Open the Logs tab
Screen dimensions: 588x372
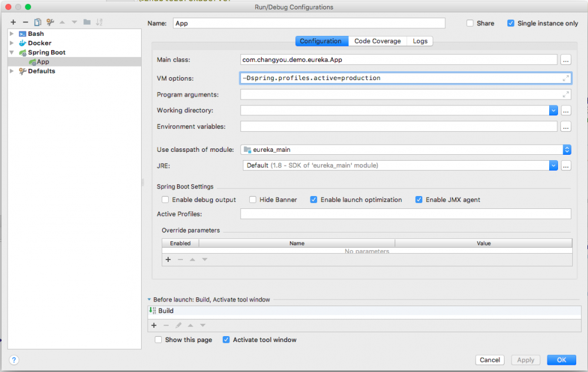point(420,41)
